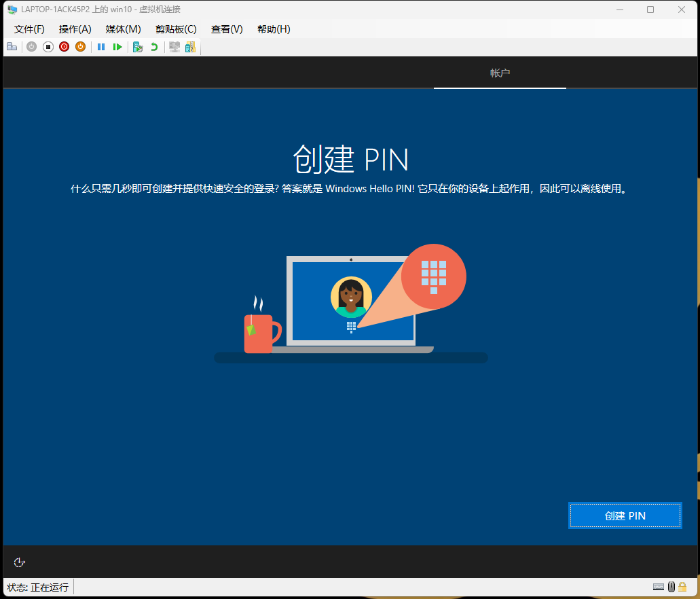Open the 帮助(H) menu
The width and height of the screenshot is (700, 599).
(274, 29)
